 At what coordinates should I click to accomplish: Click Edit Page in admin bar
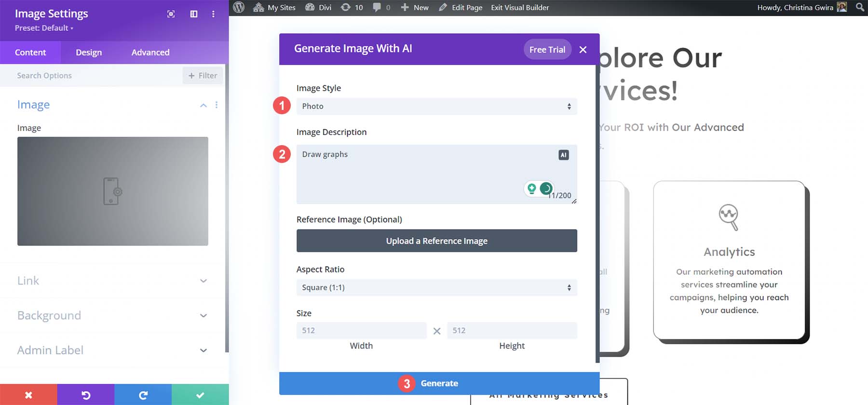click(461, 7)
